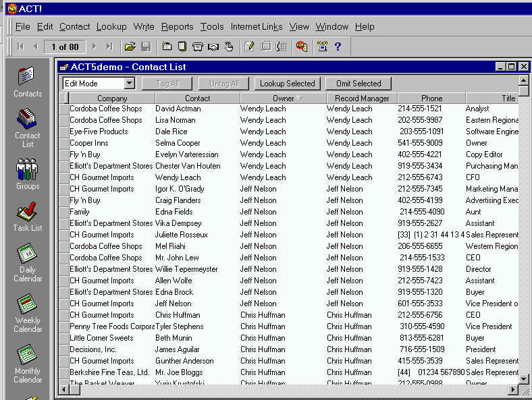The width and height of the screenshot is (532, 400).
Task: Open Daily Calendar in the sidebar
Action: (x=28, y=262)
